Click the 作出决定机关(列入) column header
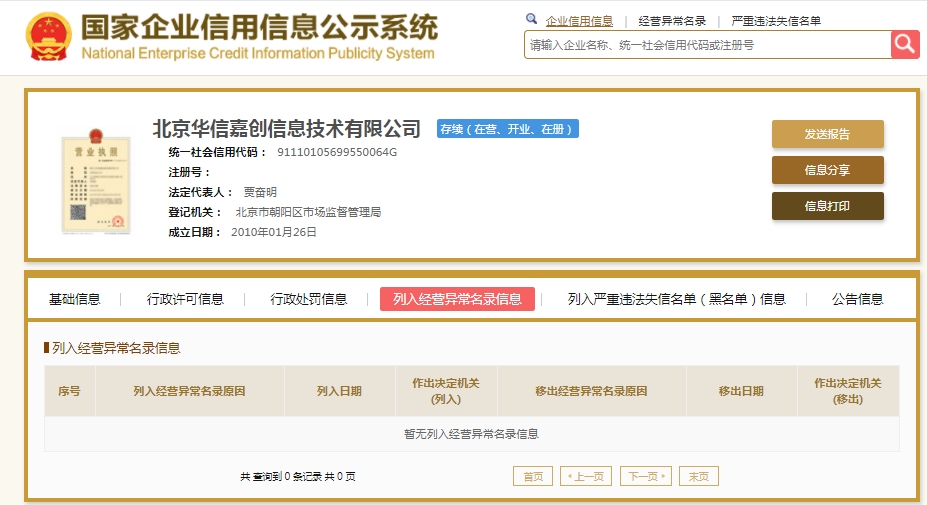Screen dimensions: 927x505 pyautogui.click(x=446, y=391)
